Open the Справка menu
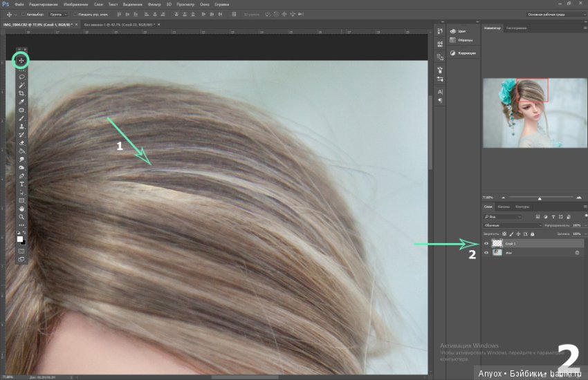Image resolution: width=588 pixels, height=380 pixels. pyautogui.click(x=221, y=5)
